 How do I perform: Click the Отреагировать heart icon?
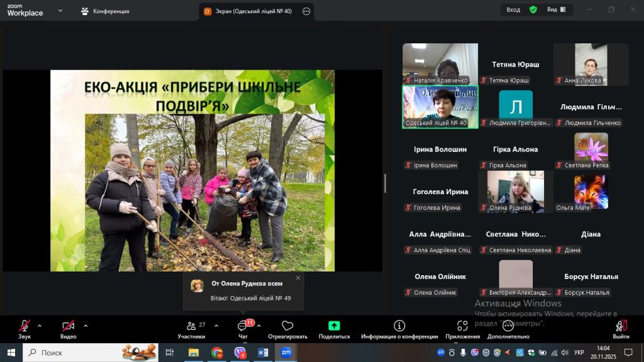tap(287, 327)
